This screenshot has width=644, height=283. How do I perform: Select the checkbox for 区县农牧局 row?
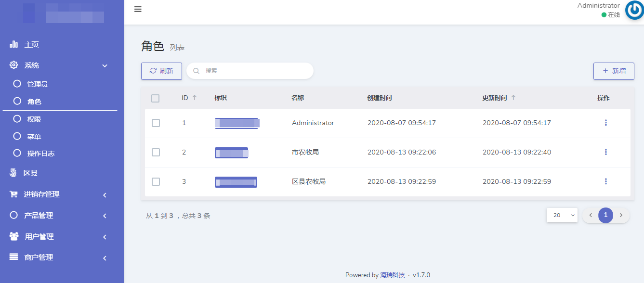[156, 181]
